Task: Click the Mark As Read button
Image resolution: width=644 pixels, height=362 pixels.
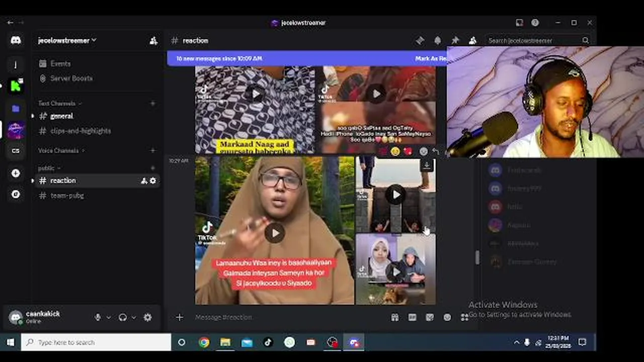Action: pos(431,59)
